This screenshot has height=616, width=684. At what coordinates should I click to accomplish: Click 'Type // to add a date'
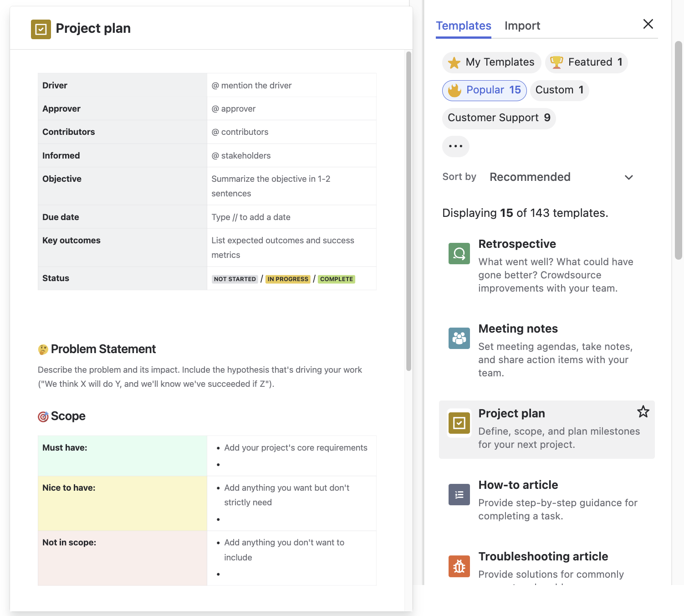click(x=251, y=217)
